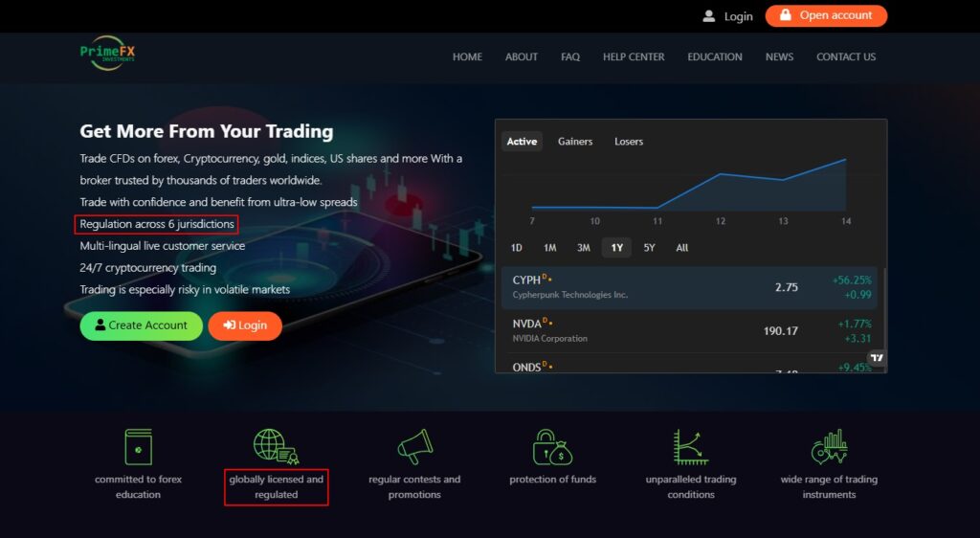Select the NVDA NVIDIA Corporation row
The image size is (980, 538).
(x=689, y=331)
